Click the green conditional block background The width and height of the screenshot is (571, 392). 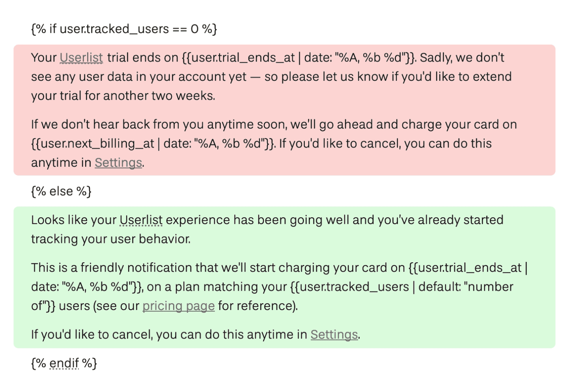[284, 277]
